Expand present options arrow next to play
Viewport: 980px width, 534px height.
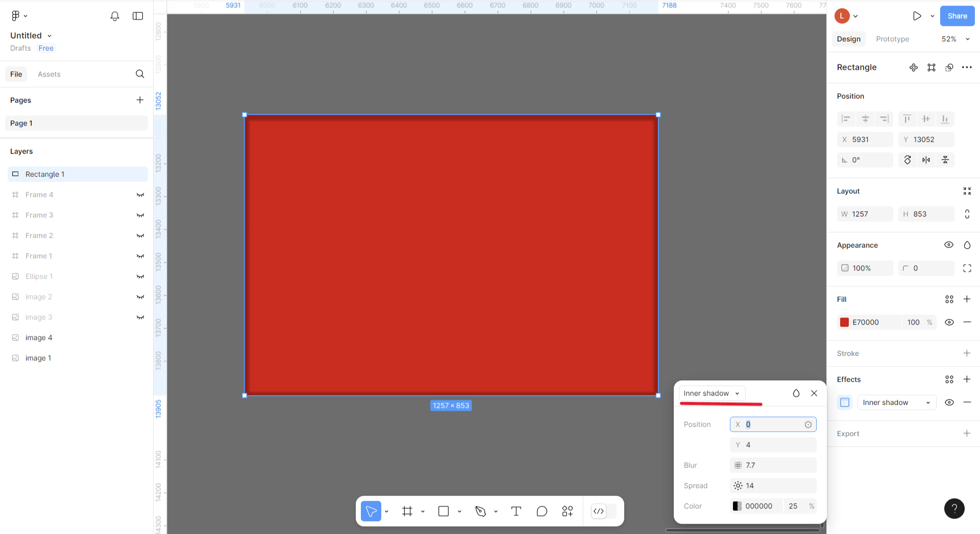(932, 16)
